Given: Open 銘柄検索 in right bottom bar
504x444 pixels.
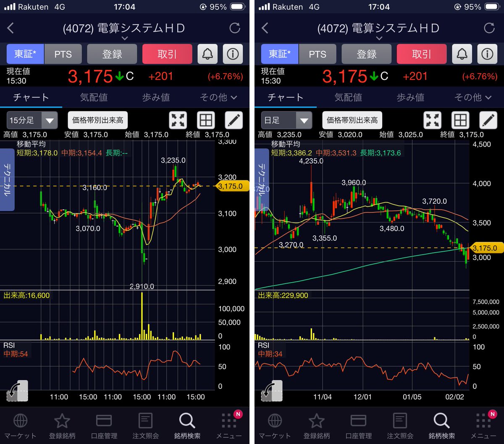Looking at the screenshot, I should point(441,426).
